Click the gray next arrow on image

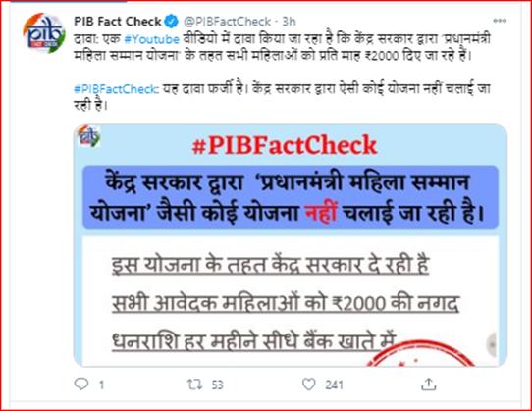pyautogui.click(x=492, y=344)
